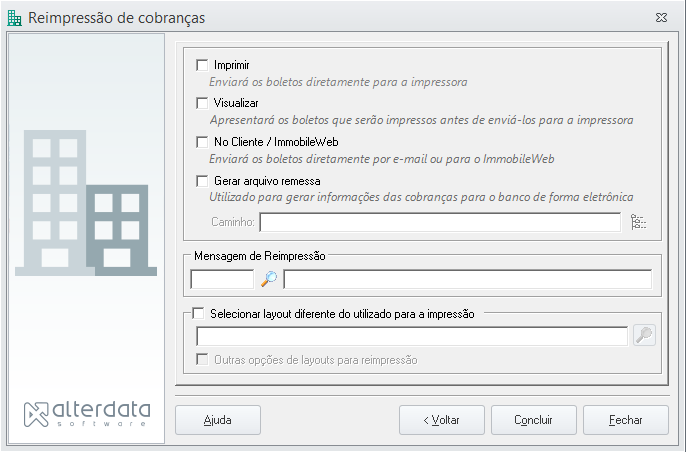This screenshot has width=686, height=452.
Task: Go back with the Voltar button
Action: point(442,420)
